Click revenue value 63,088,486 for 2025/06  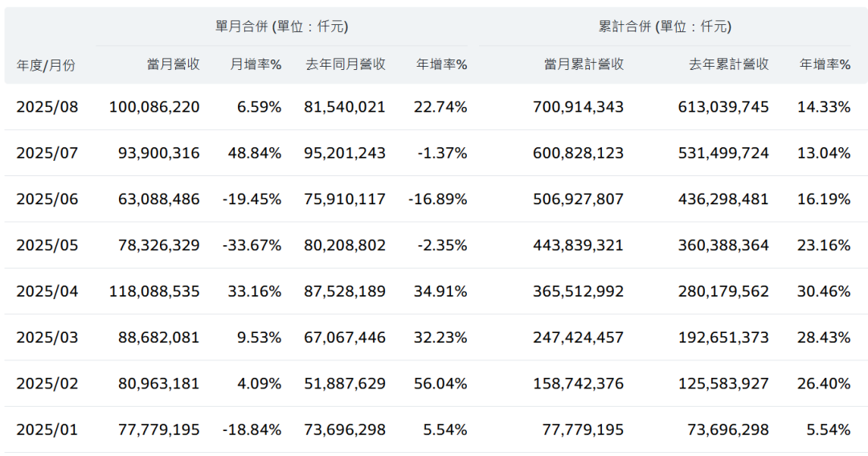click(x=159, y=199)
